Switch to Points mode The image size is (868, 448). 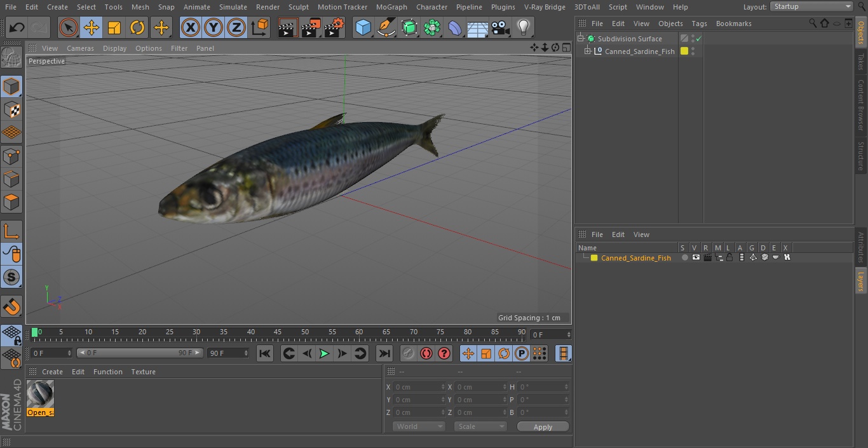[11, 156]
